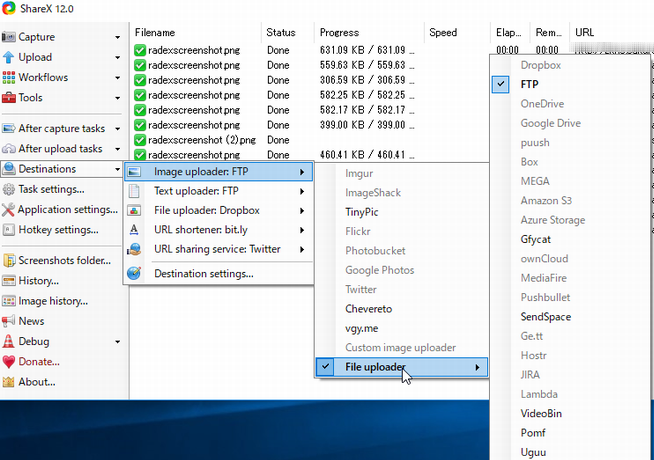Open Hotkey settings...
The image size is (654, 460).
point(58,230)
